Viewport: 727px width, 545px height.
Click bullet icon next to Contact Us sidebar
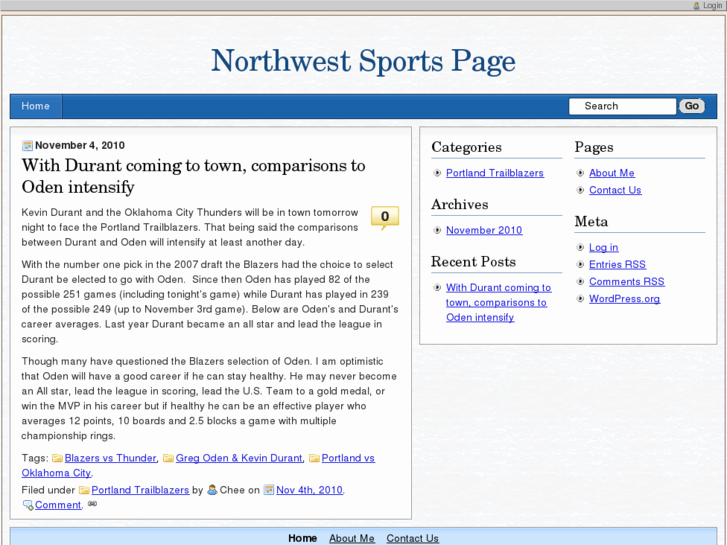[580, 190]
